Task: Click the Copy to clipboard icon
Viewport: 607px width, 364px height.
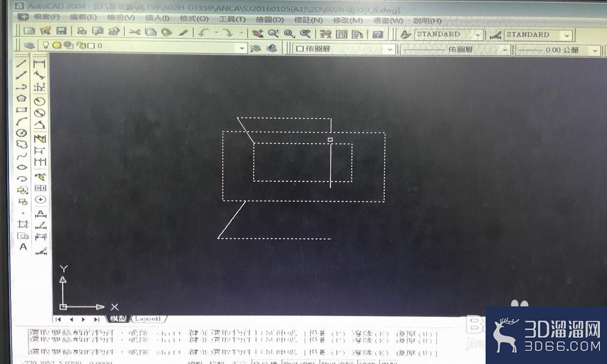Action: [x=151, y=32]
